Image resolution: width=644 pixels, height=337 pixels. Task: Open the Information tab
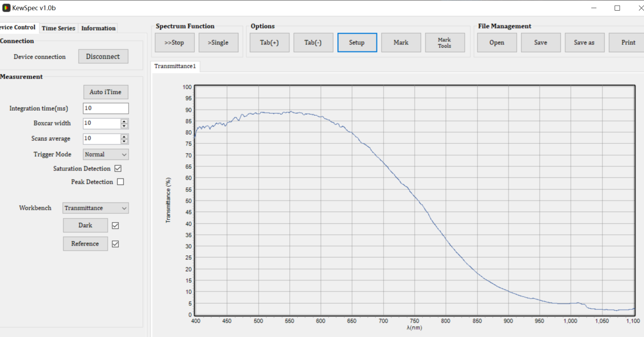coord(98,28)
